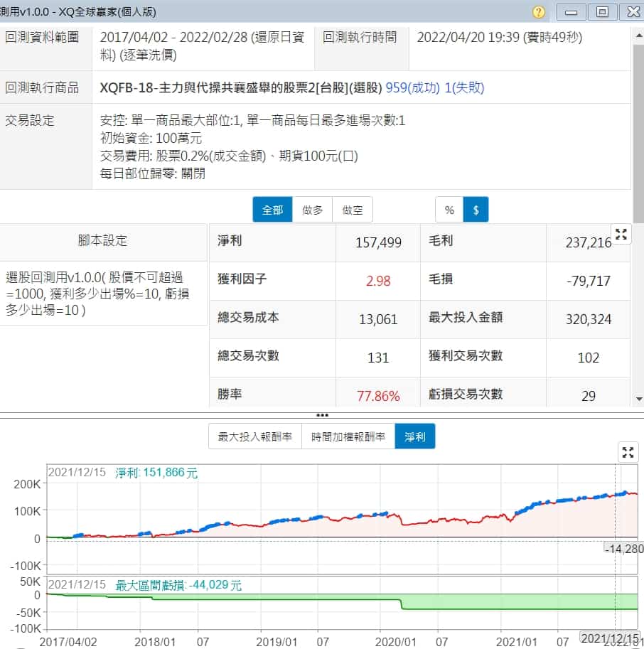Toggle statistics to dollar ($) display

tap(476, 210)
